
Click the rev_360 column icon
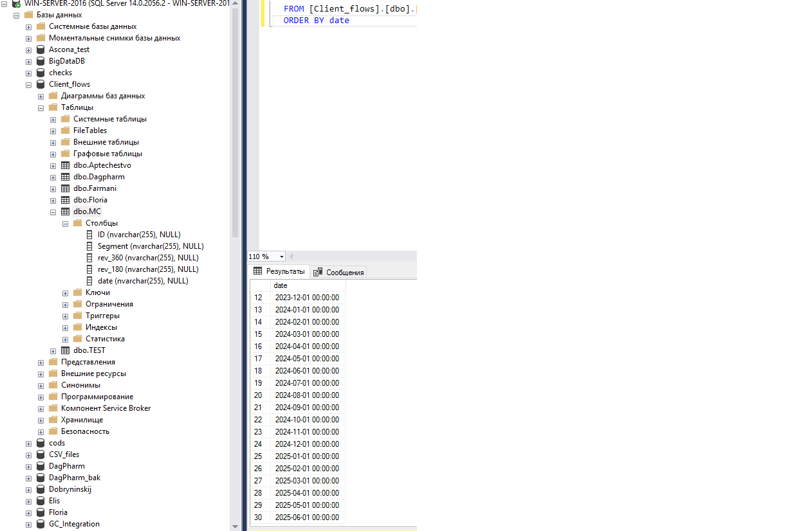[90, 258]
